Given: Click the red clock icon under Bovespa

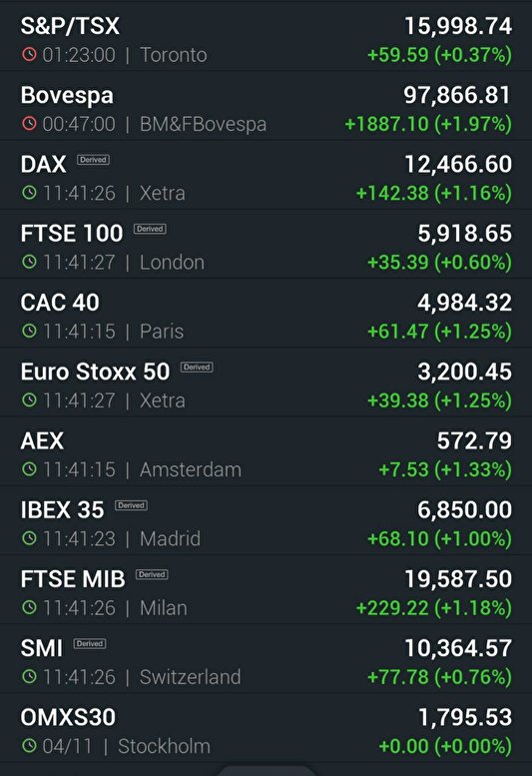Looking at the screenshot, I should (x=29, y=123).
